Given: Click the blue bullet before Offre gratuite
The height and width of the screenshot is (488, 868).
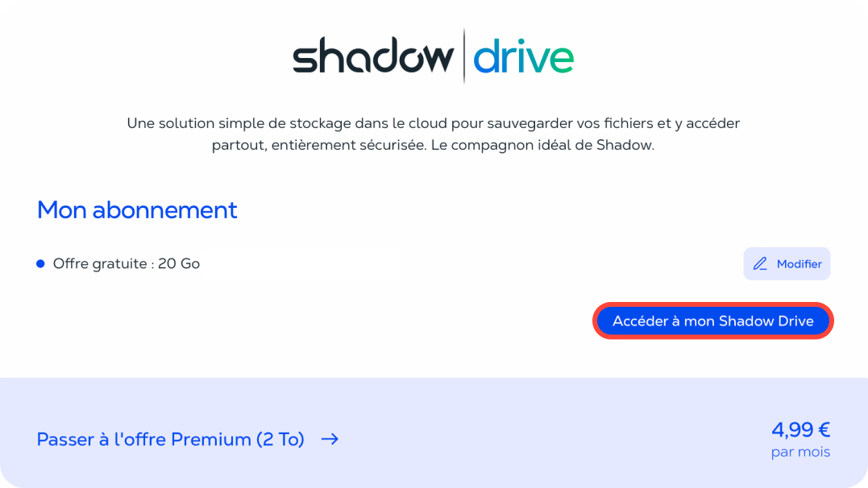Looking at the screenshot, I should pos(40,263).
